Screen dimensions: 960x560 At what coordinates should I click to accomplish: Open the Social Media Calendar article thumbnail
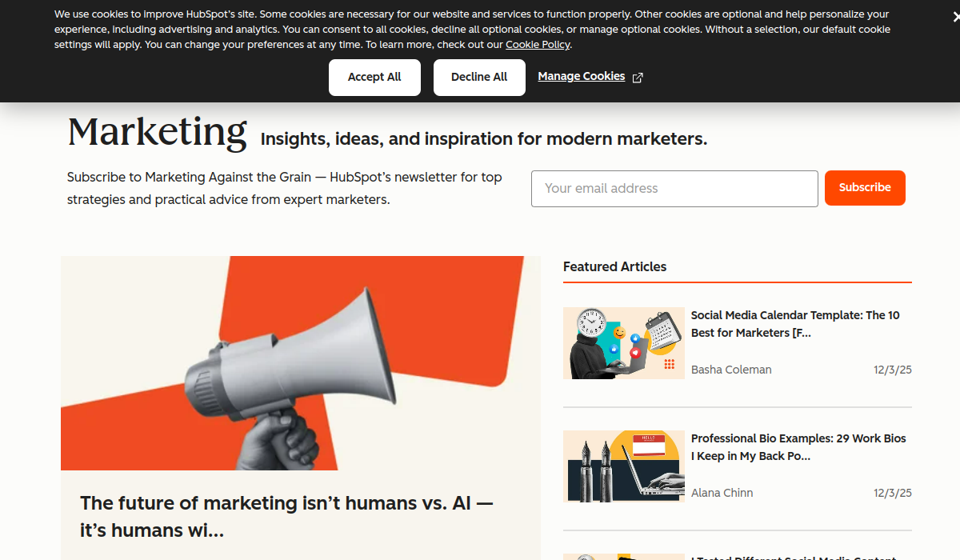[x=624, y=343]
